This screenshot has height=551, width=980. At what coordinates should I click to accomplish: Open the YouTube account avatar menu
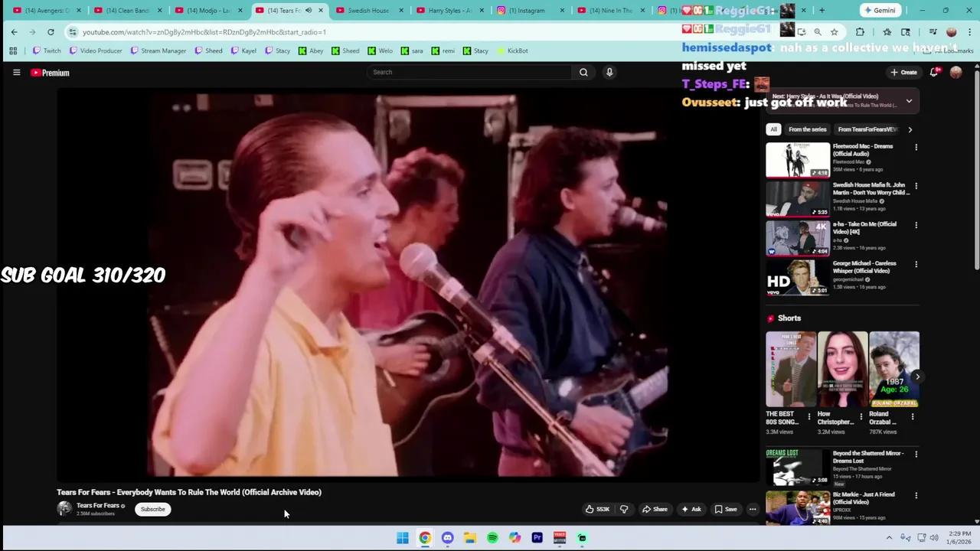click(955, 72)
